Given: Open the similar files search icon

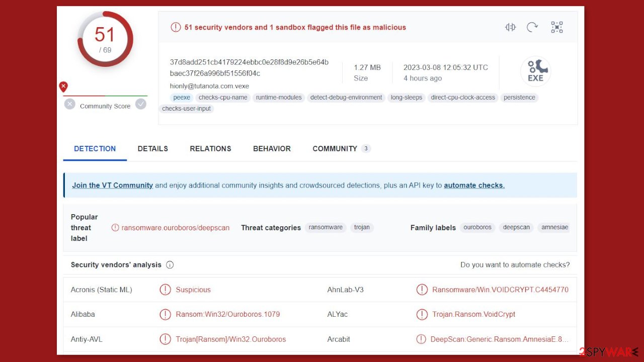Looking at the screenshot, I should [x=510, y=27].
